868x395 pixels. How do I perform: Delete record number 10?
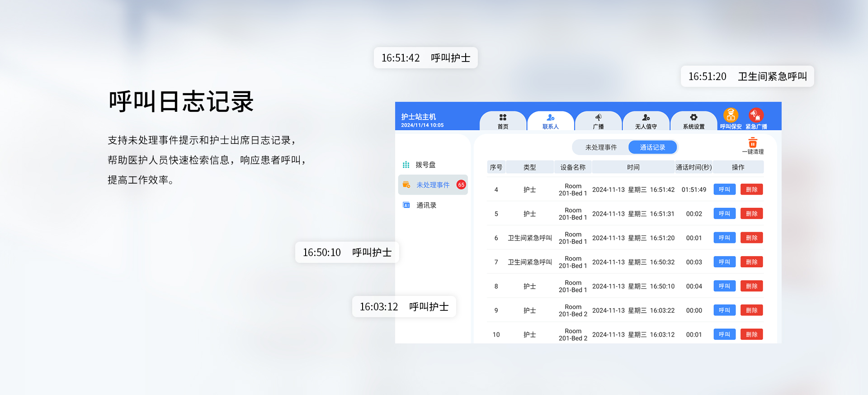[751, 334]
